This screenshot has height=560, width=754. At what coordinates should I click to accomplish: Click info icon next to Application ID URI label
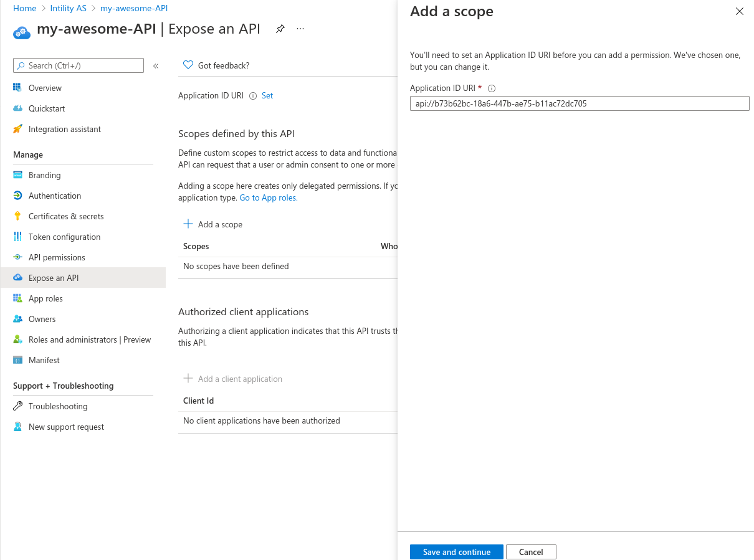(x=253, y=96)
